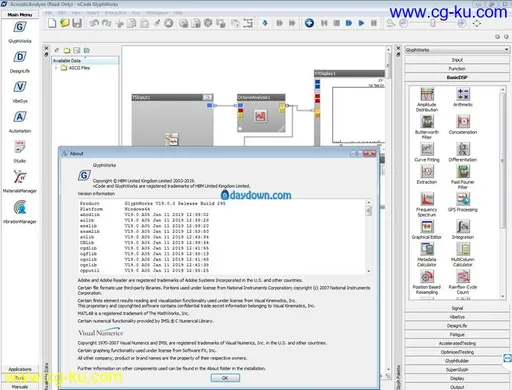Open the VibeSys module icon
Screen dimensions: 512x390
pyautogui.click(x=20, y=87)
